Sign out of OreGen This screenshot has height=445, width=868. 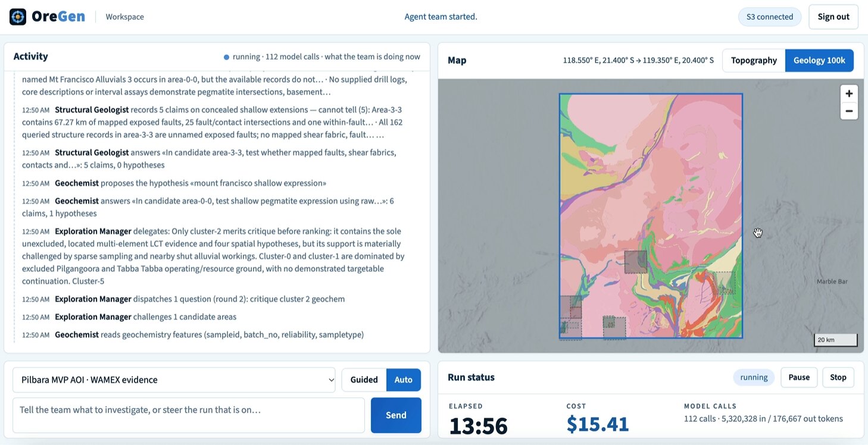833,17
